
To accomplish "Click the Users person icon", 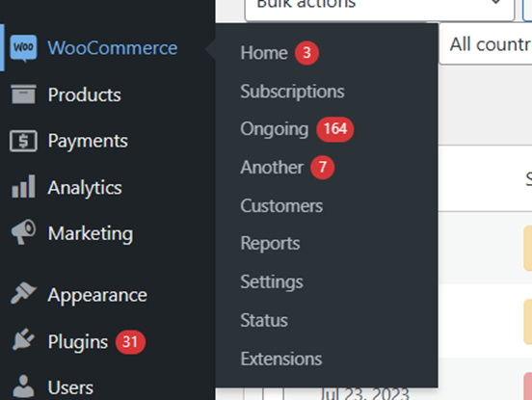I will (x=23, y=387).
